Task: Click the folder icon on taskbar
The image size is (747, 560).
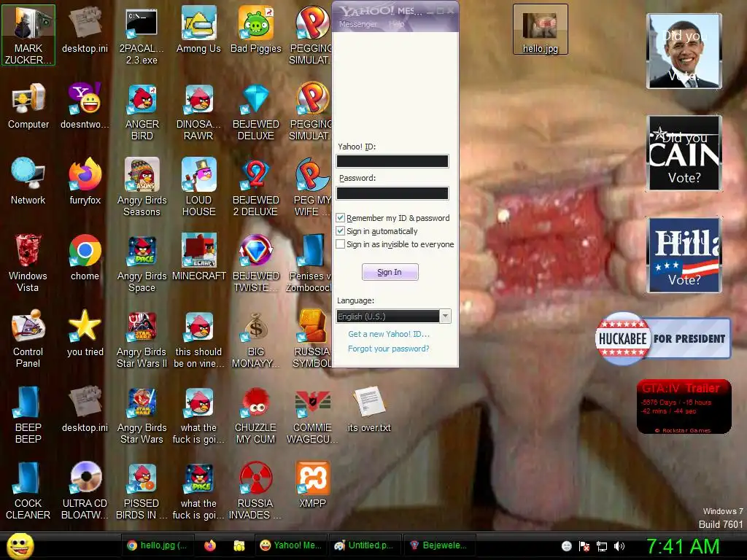Action: click(239, 545)
